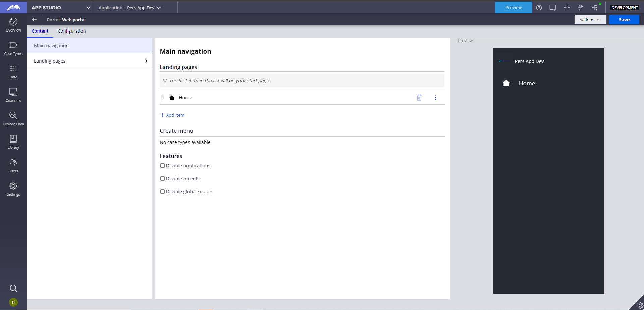Viewport: 644px width, 310px height.
Task: Open the Explore Data sidebar icon
Action: 13,119
